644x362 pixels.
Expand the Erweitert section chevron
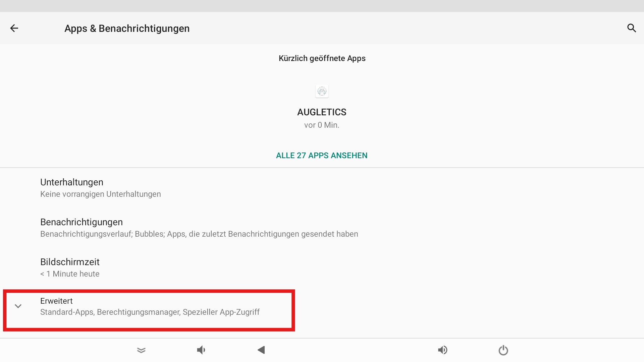coord(18,306)
